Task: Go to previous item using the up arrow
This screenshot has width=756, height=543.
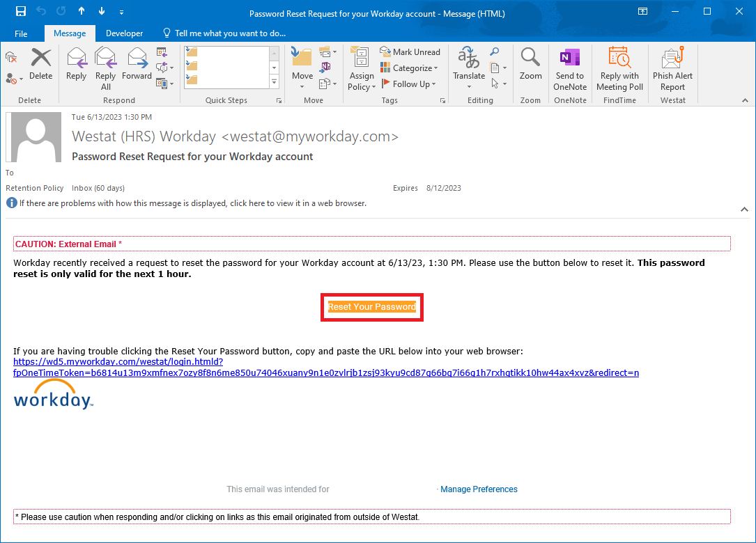Action: click(82, 11)
